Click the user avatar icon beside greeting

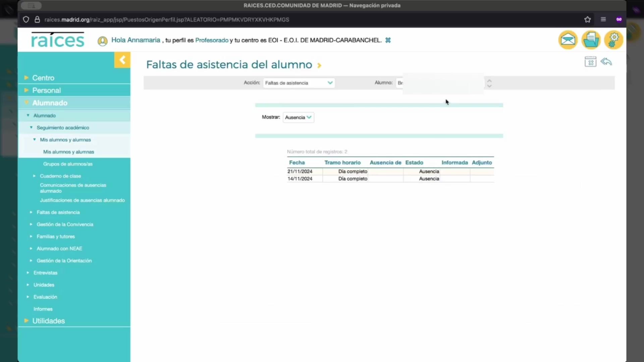pyautogui.click(x=103, y=41)
